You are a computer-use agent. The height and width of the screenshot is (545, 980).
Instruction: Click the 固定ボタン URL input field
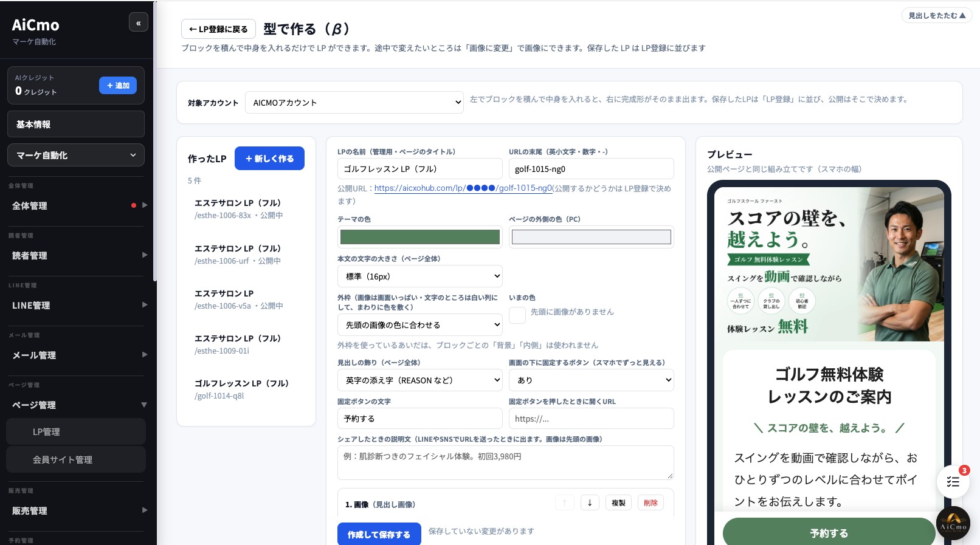coord(592,419)
